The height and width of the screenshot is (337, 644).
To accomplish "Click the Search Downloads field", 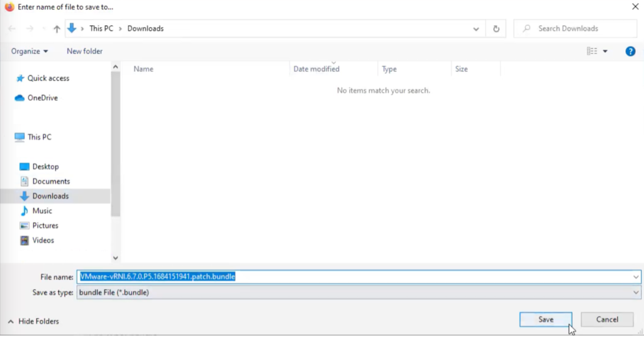I will coord(575,29).
